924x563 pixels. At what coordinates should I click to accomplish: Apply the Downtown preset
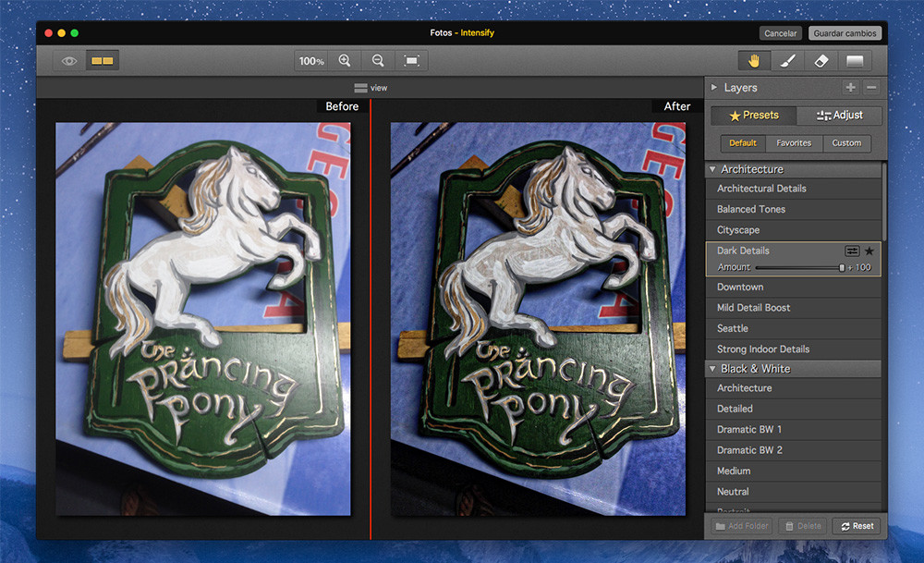793,288
